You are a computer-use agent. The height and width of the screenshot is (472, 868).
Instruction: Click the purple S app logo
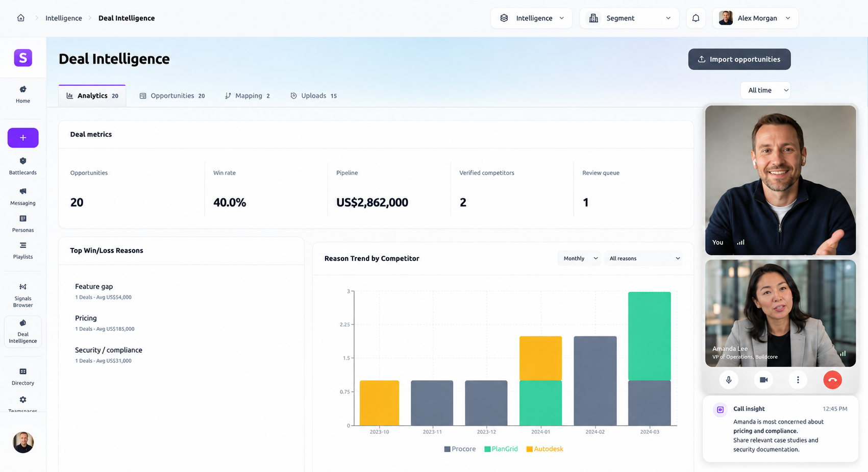tap(23, 58)
